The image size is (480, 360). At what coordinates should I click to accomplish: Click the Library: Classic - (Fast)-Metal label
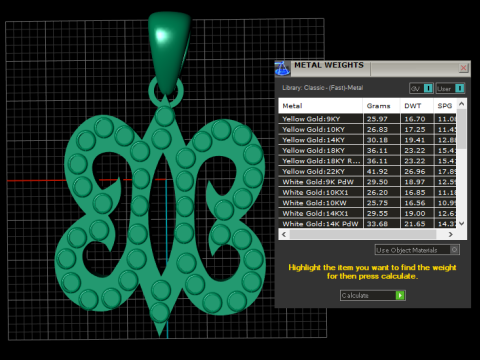(322, 88)
